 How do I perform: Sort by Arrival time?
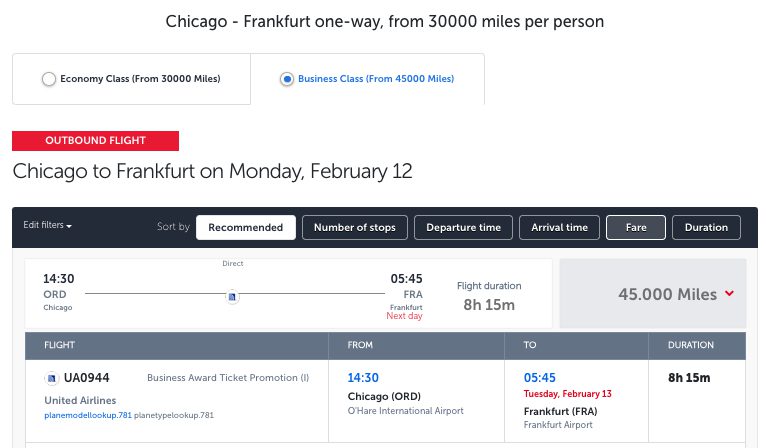point(559,228)
